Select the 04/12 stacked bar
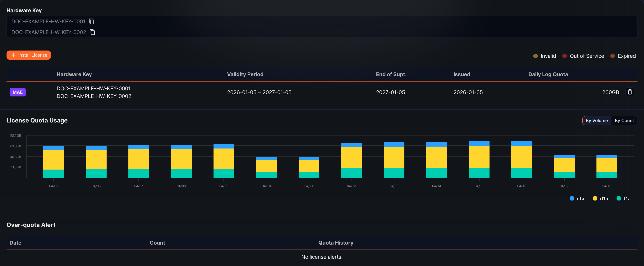This screenshot has height=266, width=644. (351, 160)
